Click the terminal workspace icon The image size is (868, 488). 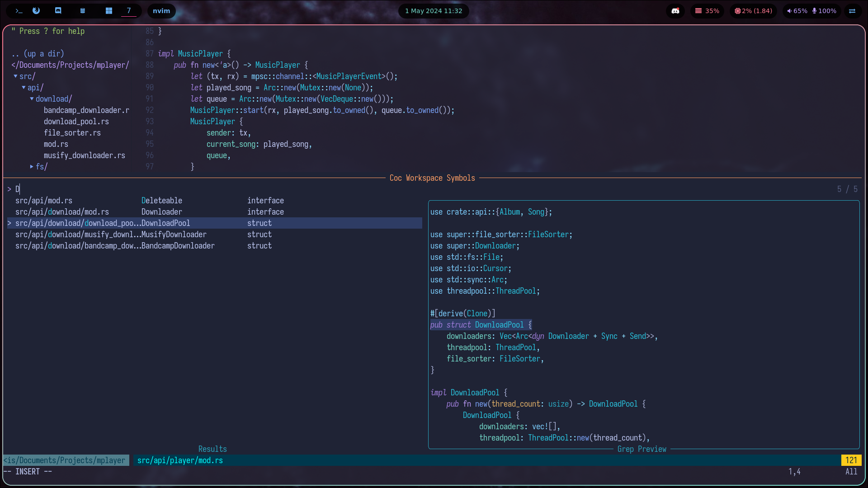point(19,11)
